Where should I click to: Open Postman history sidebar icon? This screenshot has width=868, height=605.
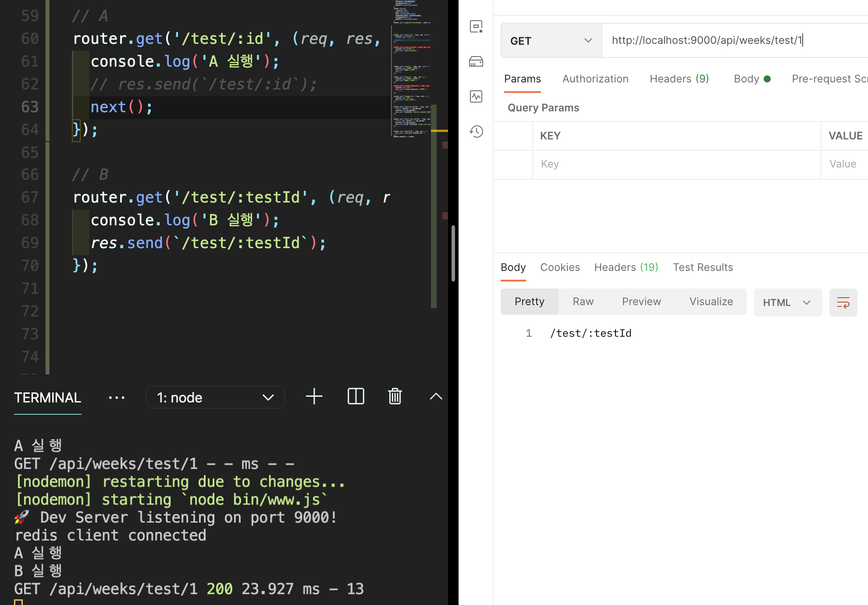click(476, 131)
